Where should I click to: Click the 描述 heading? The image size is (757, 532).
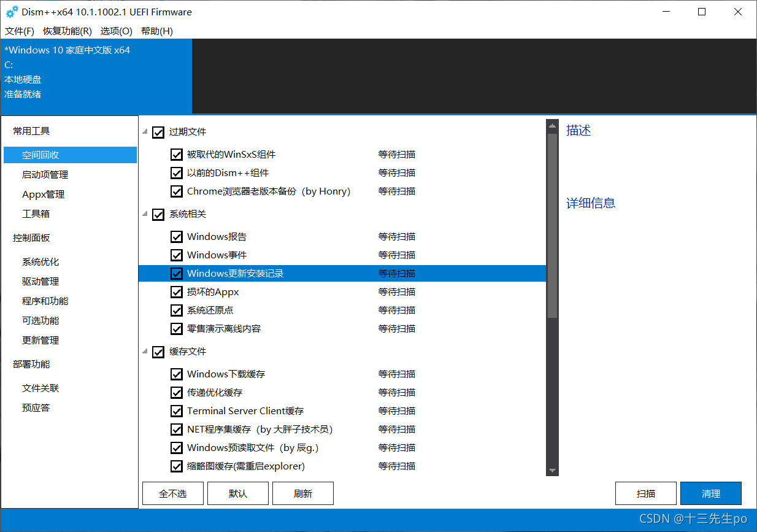[x=578, y=131]
